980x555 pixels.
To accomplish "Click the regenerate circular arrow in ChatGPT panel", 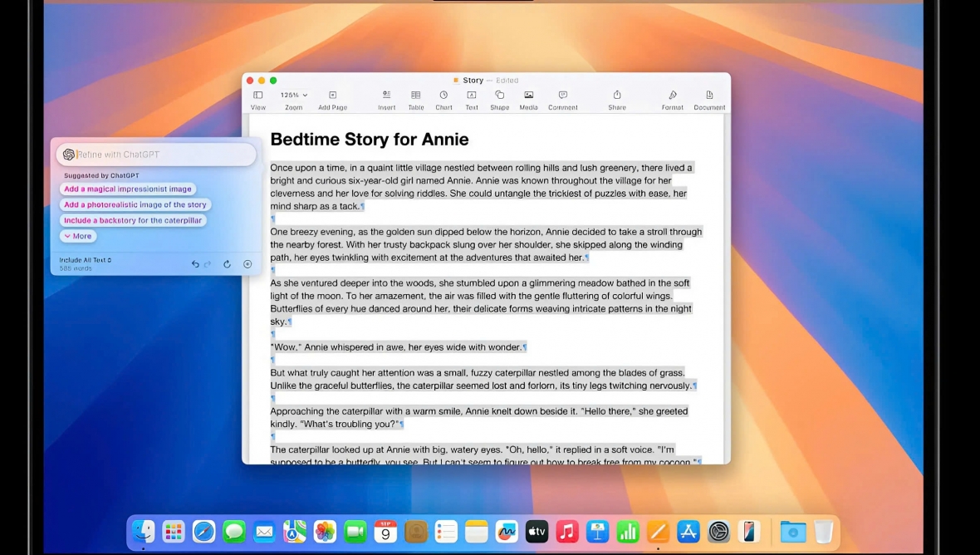I will pyautogui.click(x=227, y=264).
